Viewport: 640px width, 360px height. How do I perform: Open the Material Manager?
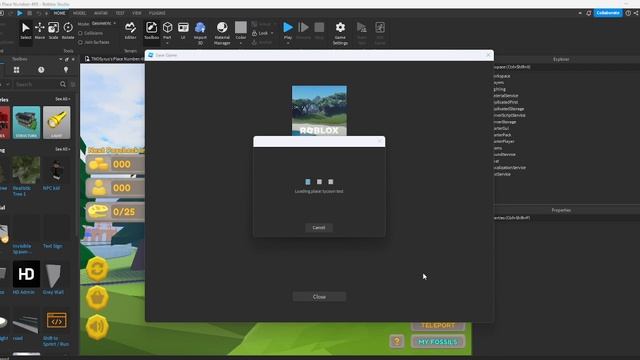tap(222, 33)
